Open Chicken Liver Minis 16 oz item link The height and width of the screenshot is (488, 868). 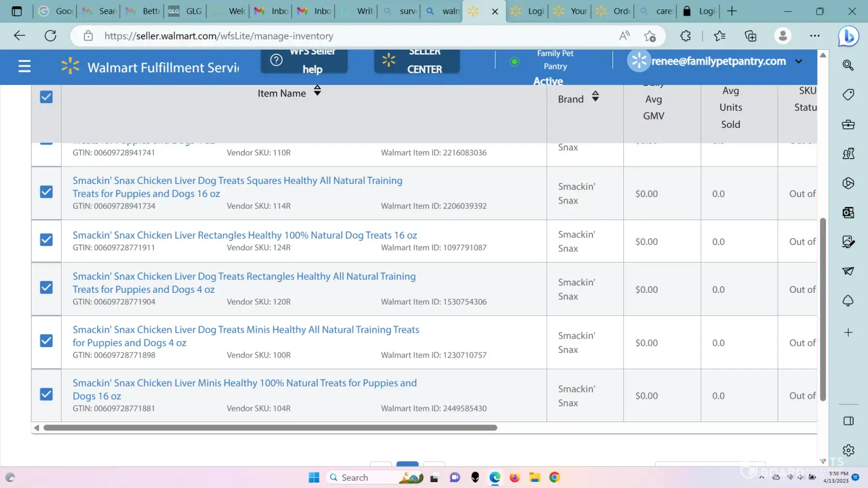(x=245, y=383)
